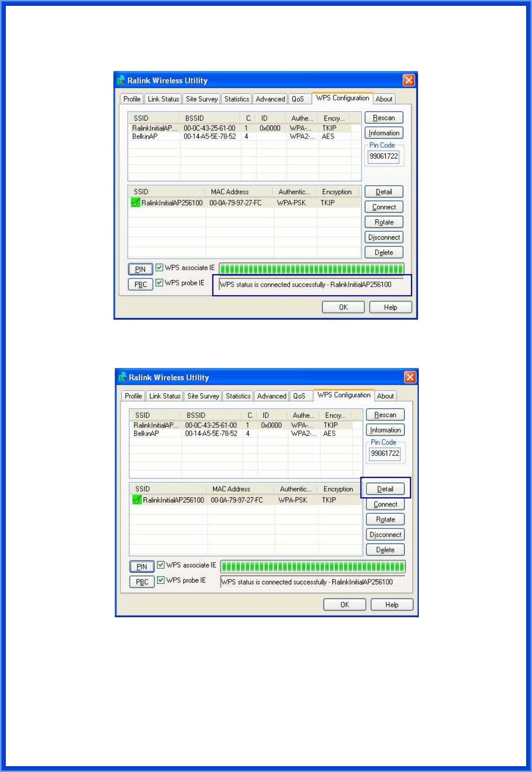
Task: Click Pin Code field 99061722 in upper window
Action: click(383, 156)
